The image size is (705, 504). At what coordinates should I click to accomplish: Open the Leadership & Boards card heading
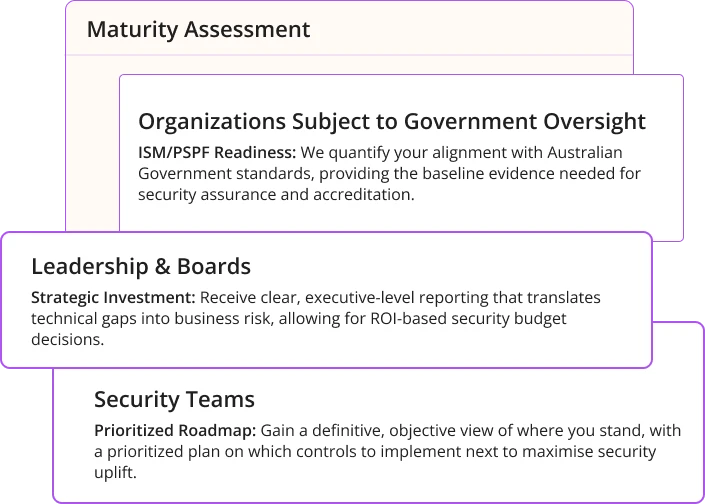(141, 266)
